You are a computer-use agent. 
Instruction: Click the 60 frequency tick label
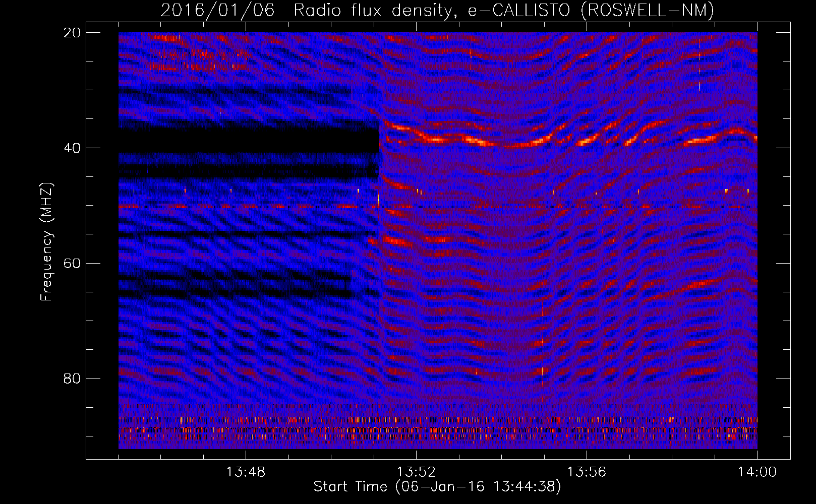[73, 263]
